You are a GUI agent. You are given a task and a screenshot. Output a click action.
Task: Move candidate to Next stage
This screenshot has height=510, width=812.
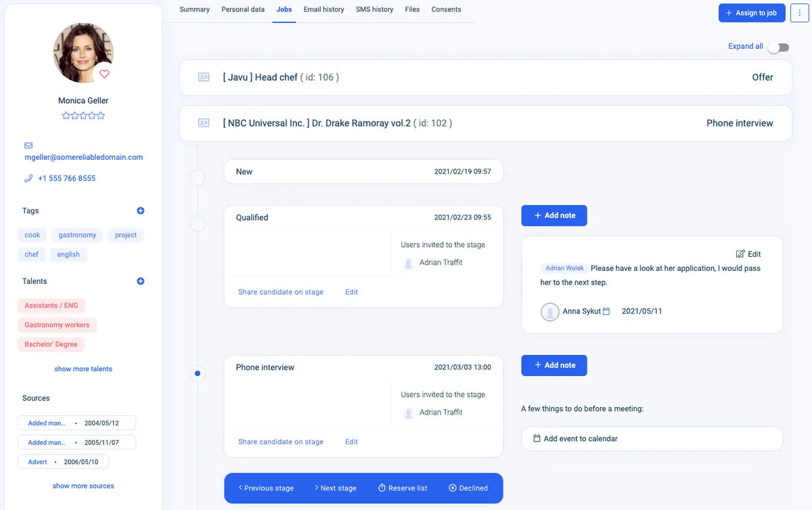tap(335, 488)
